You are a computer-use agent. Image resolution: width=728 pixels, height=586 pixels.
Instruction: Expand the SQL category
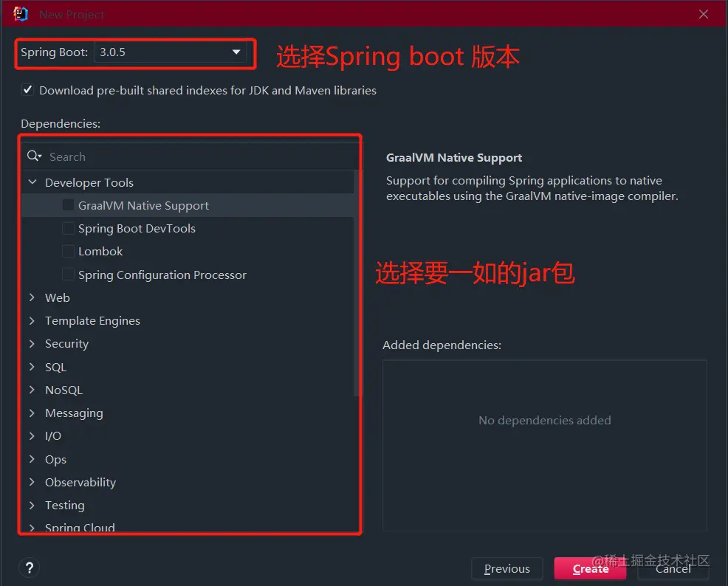click(x=32, y=367)
